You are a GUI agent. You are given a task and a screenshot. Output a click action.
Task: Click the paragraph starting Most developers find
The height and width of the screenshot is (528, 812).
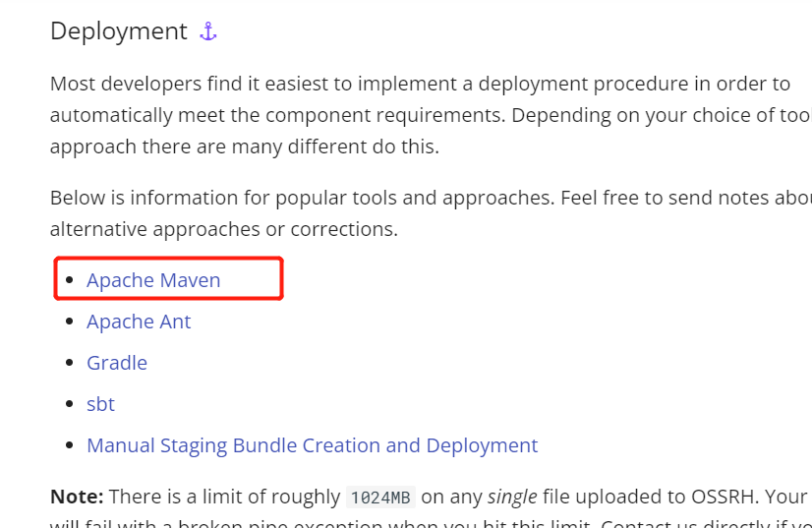point(431,115)
